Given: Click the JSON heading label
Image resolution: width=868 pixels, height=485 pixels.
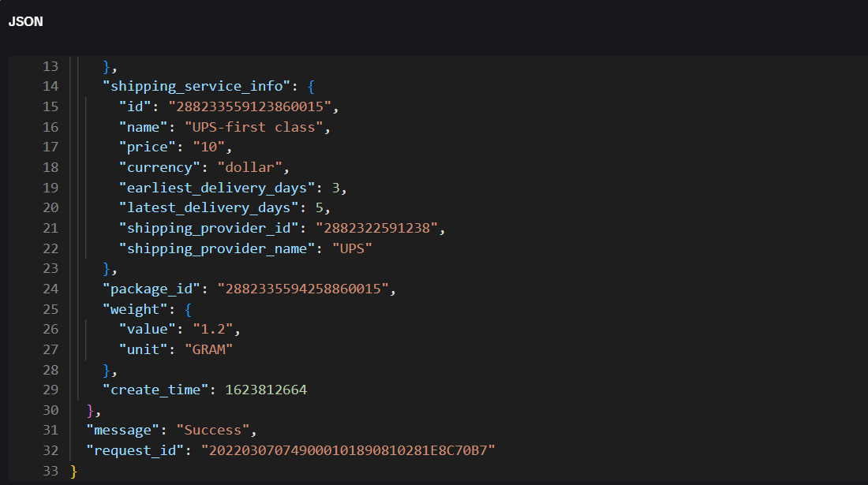Looking at the screenshot, I should [x=26, y=22].
